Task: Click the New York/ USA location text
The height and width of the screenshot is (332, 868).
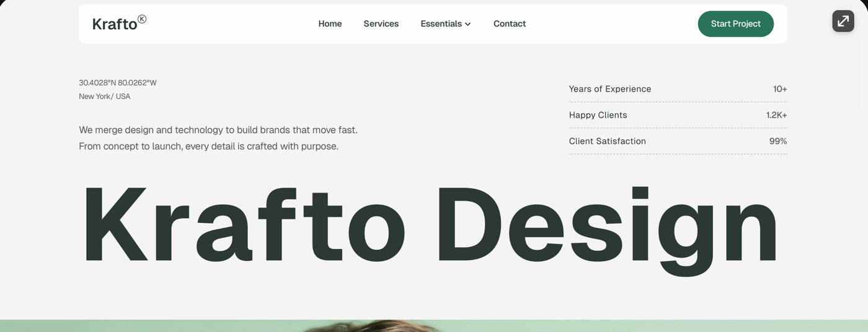Action: pyautogui.click(x=104, y=96)
